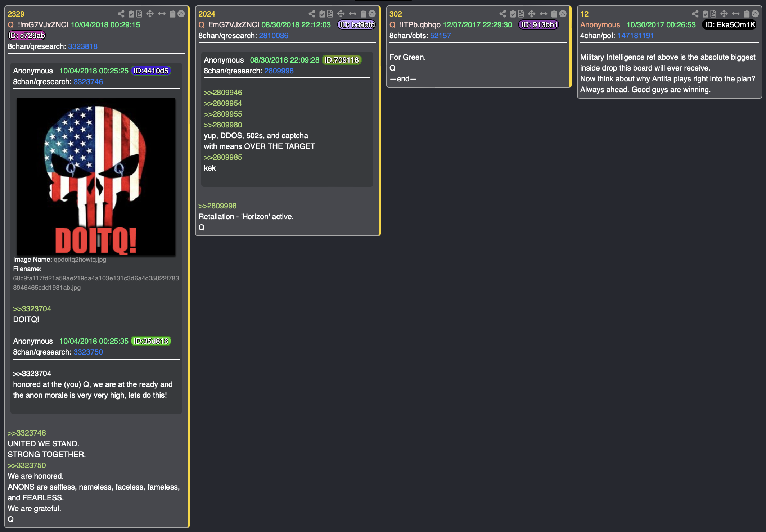Click the Q !!mG7VJxZNCI name on post 2329

pos(38,25)
